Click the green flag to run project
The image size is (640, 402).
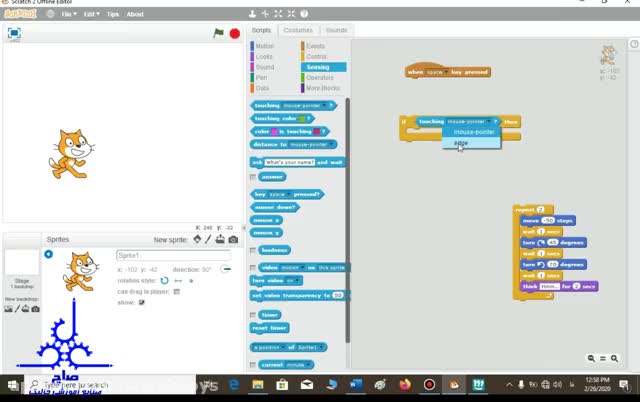(x=218, y=33)
